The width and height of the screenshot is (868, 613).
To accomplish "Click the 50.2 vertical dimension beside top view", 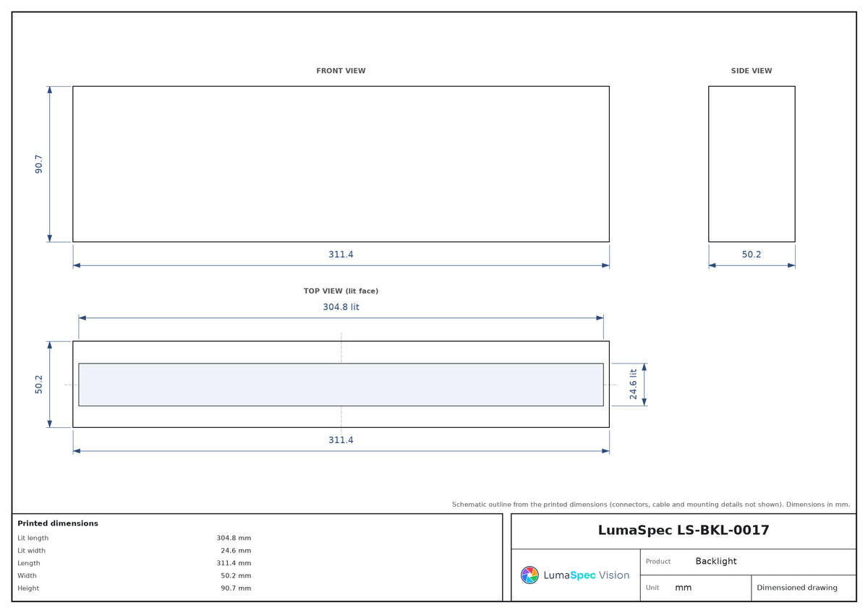I will tap(39, 385).
